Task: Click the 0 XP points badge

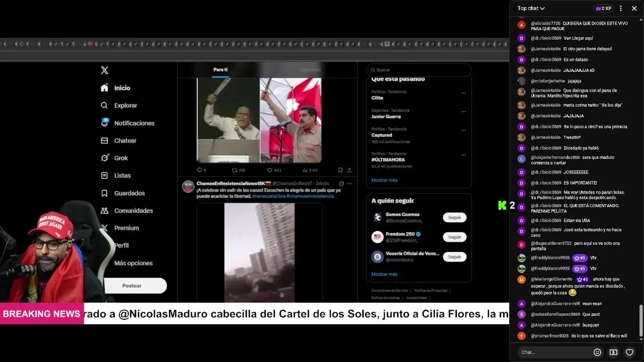Action: tap(603, 9)
